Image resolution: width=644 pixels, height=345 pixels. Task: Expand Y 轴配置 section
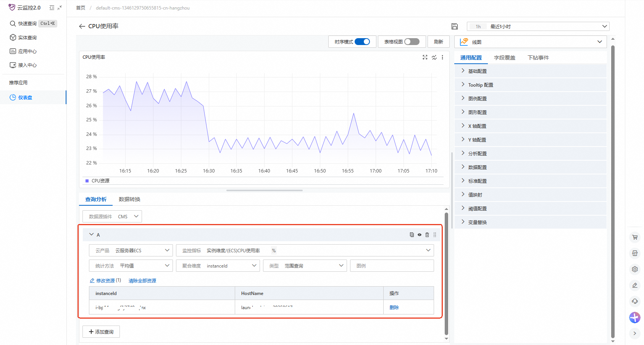531,140
